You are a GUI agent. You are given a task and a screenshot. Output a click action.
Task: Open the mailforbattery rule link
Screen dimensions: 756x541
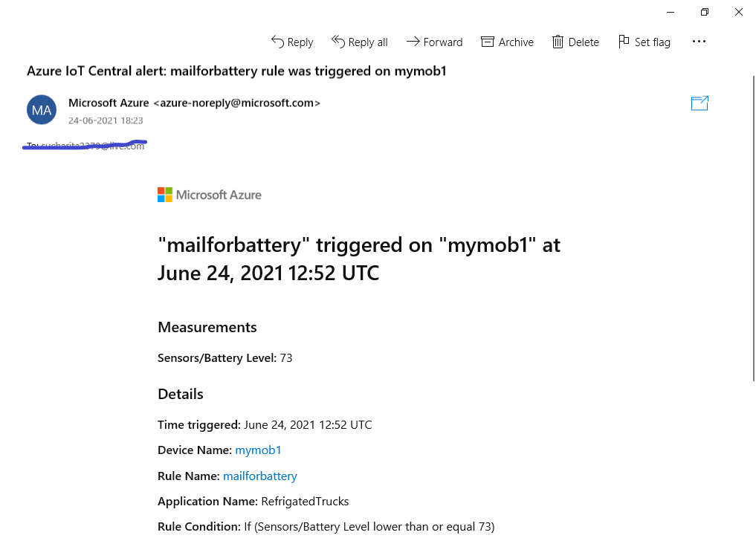click(260, 476)
